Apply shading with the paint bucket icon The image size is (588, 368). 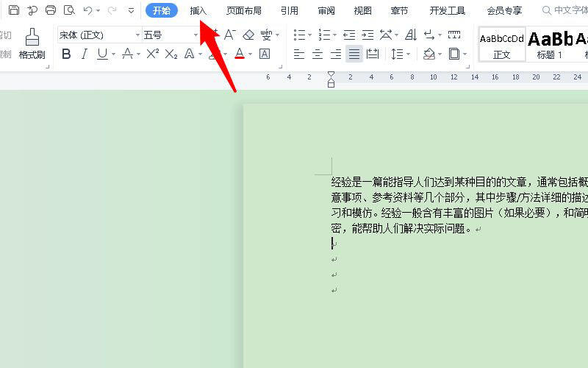(429, 54)
